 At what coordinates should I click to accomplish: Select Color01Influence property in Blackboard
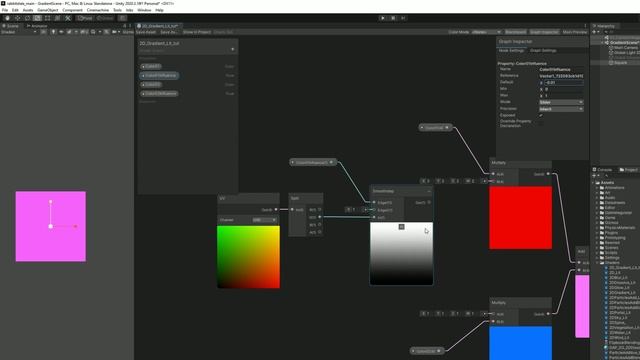pos(159,76)
